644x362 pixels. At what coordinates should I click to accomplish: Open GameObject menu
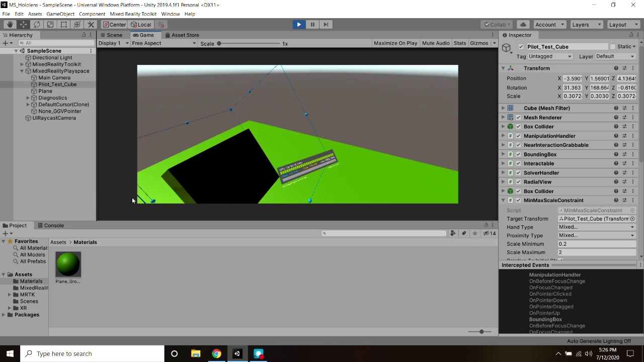(60, 14)
